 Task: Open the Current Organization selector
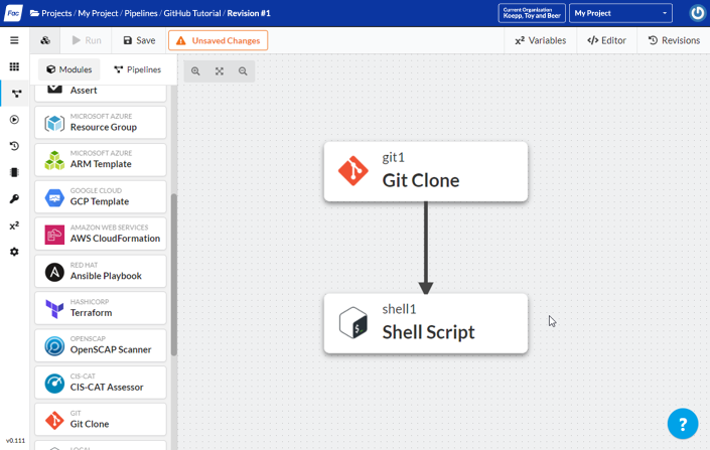point(531,13)
